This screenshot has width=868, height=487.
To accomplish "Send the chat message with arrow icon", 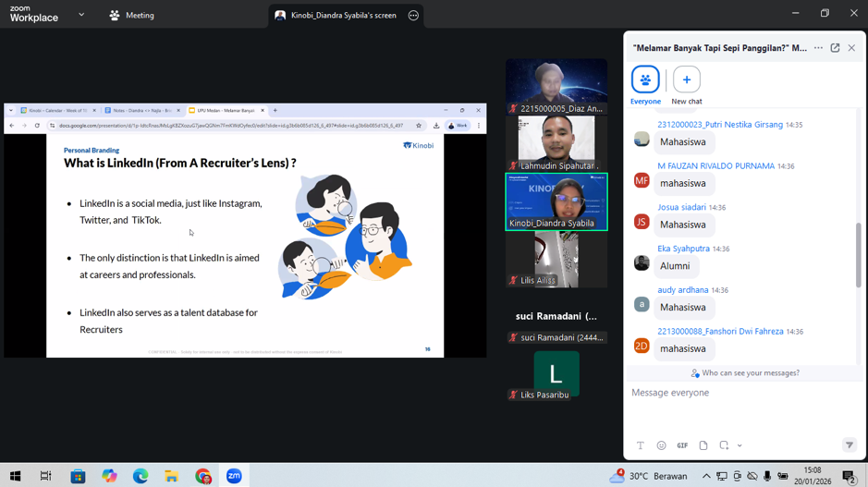I will point(849,445).
